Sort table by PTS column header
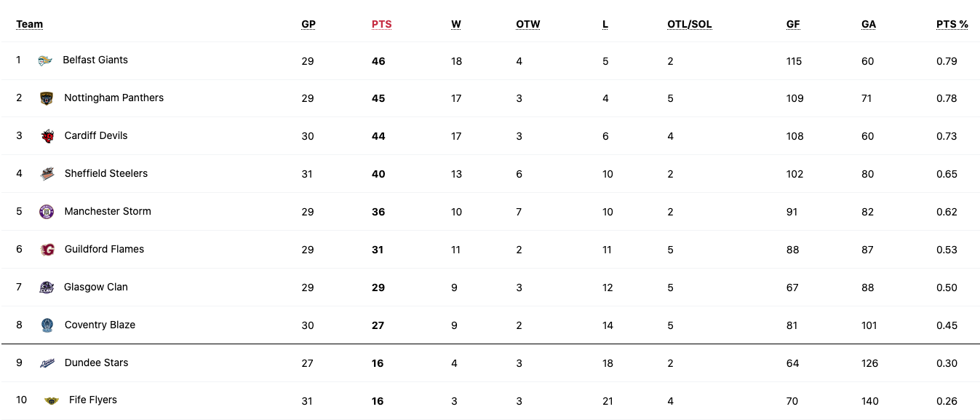The width and height of the screenshot is (980, 420). [x=381, y=24]
